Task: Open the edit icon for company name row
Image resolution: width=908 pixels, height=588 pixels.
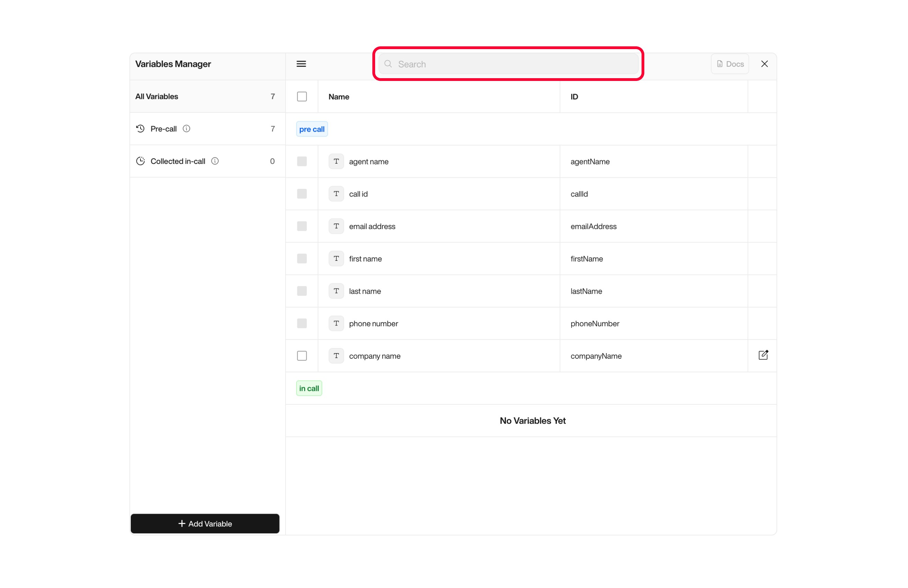Action: coord(763,355)
